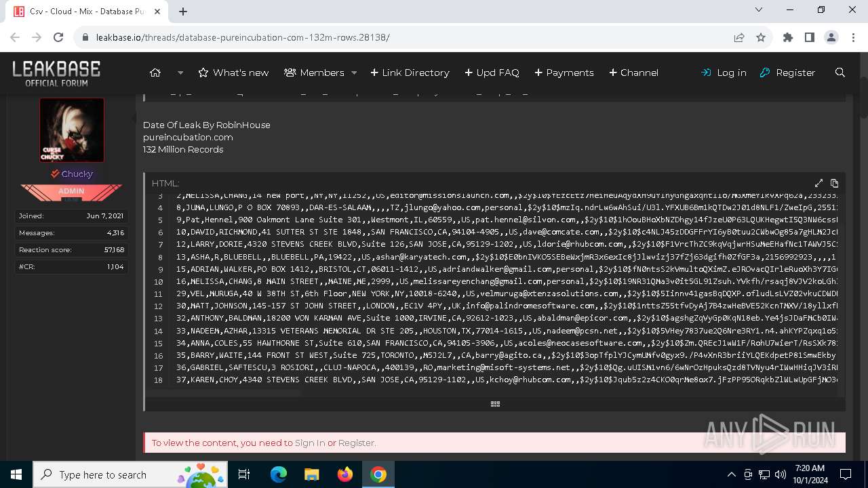Open Chrome profile icon

point(831,37)
